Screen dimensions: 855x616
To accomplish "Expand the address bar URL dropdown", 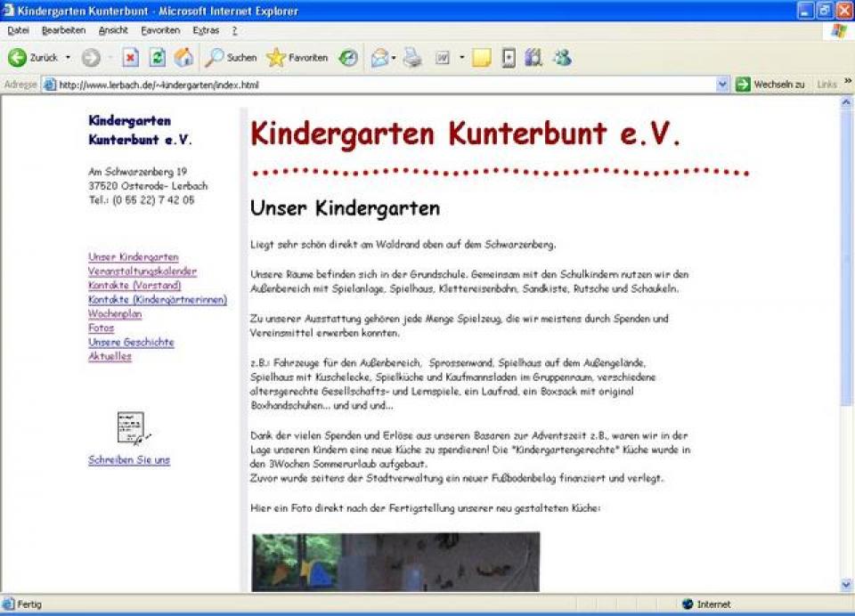I will click(x=722, y=85).
